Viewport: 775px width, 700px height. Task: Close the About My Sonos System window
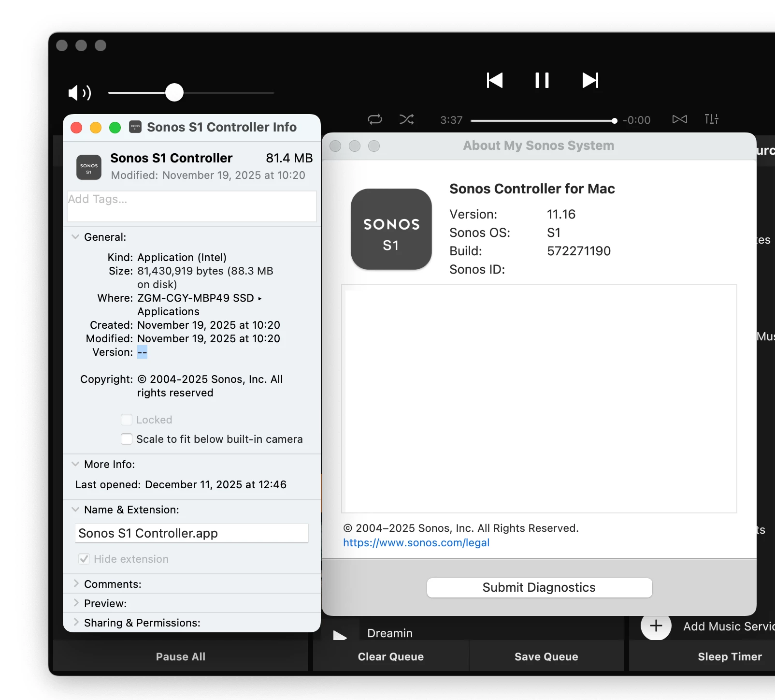[x=335, y=146]
